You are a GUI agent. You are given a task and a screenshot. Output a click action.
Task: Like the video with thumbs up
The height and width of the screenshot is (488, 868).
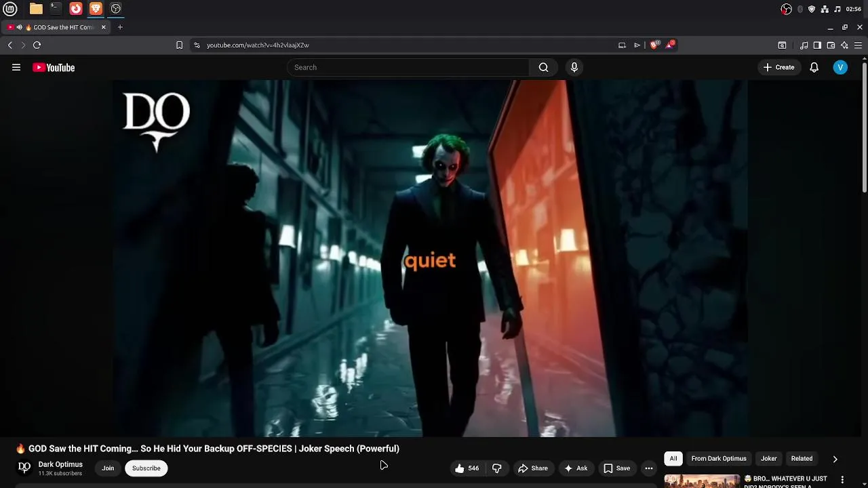point(467,468)
